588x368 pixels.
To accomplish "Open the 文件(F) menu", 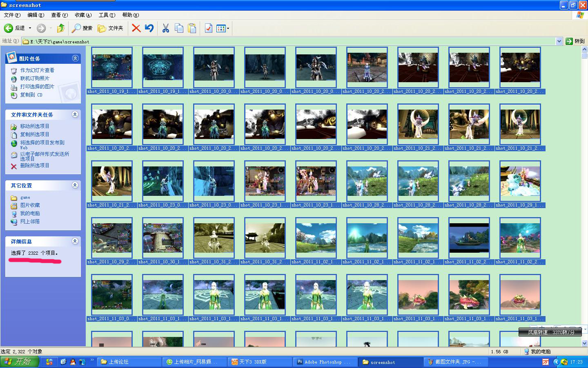I will click(x=12, y=15).
